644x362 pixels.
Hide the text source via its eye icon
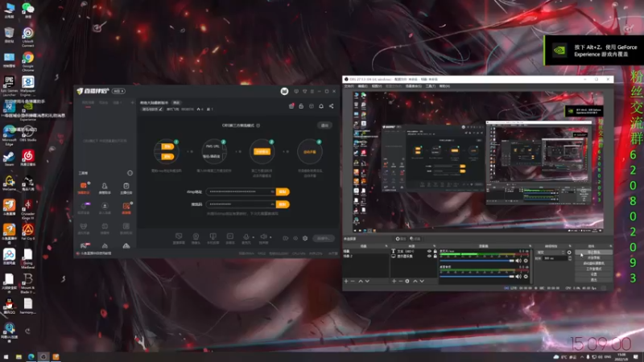pyautogui.click(x=429, y=251)
